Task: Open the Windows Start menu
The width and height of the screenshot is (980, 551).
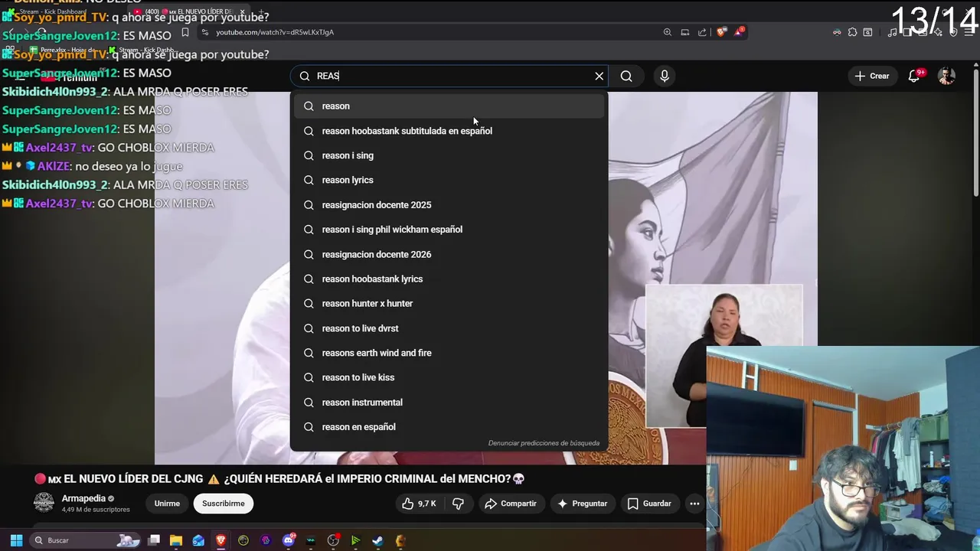Action: pyautogui.click(x=16, y=540)
